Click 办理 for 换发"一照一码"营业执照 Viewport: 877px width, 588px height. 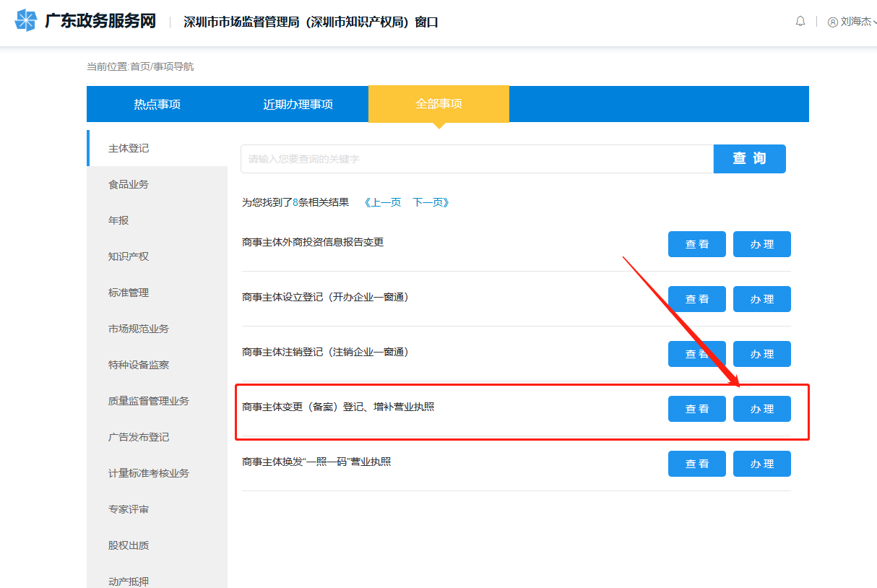pos(761,464)
